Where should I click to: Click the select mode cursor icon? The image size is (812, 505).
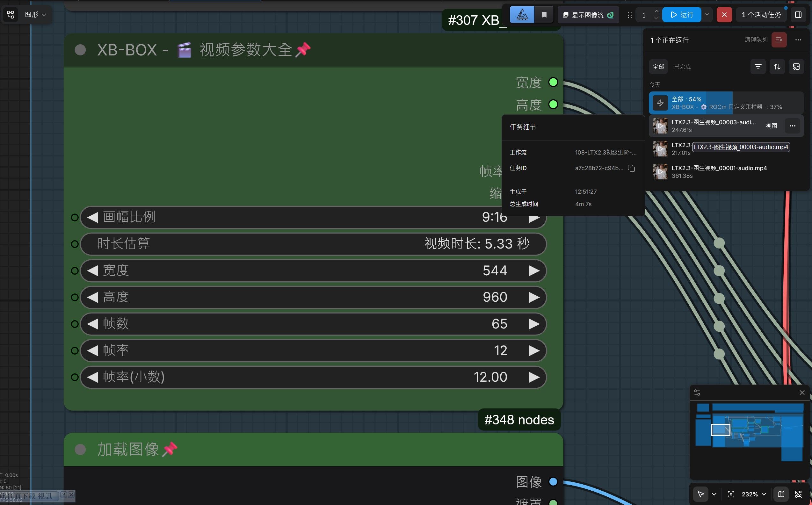(x=701, y=494)
